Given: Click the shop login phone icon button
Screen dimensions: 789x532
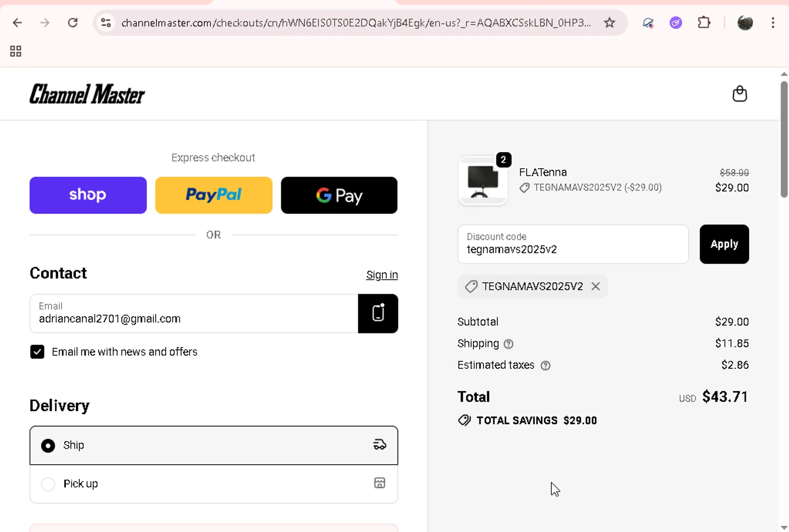Looking at the screenshot, I should pos(378,313).
